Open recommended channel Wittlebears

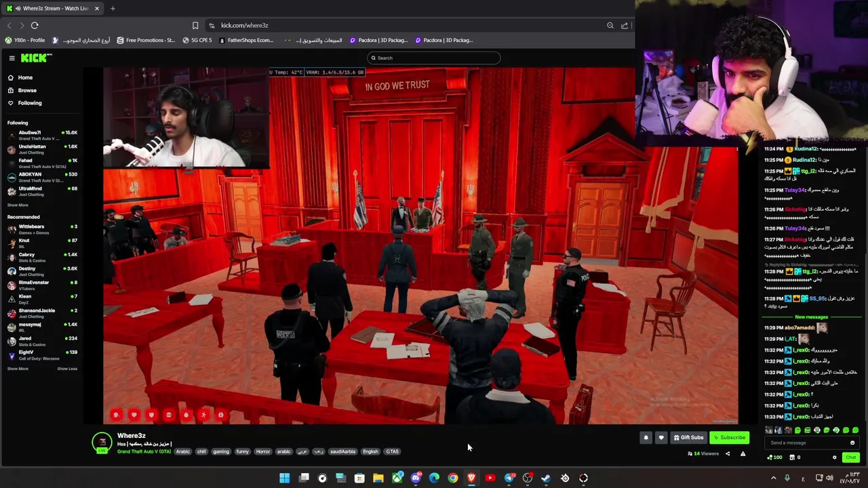[x=42, y=229]
